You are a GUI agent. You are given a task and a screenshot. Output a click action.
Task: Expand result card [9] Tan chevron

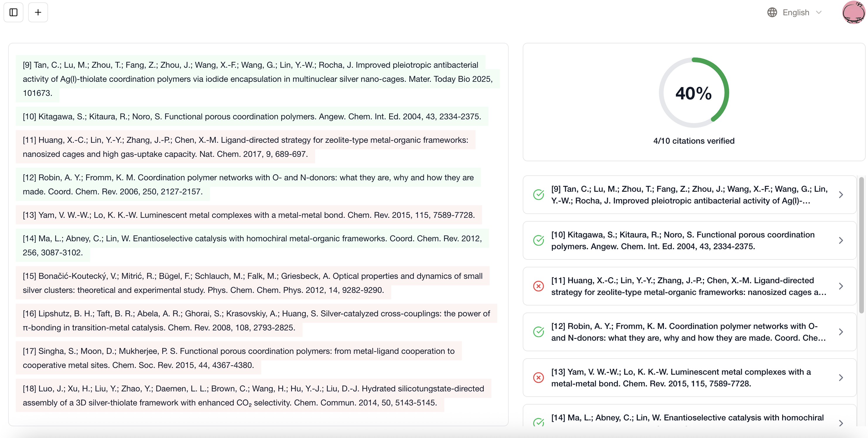[841, 195]
